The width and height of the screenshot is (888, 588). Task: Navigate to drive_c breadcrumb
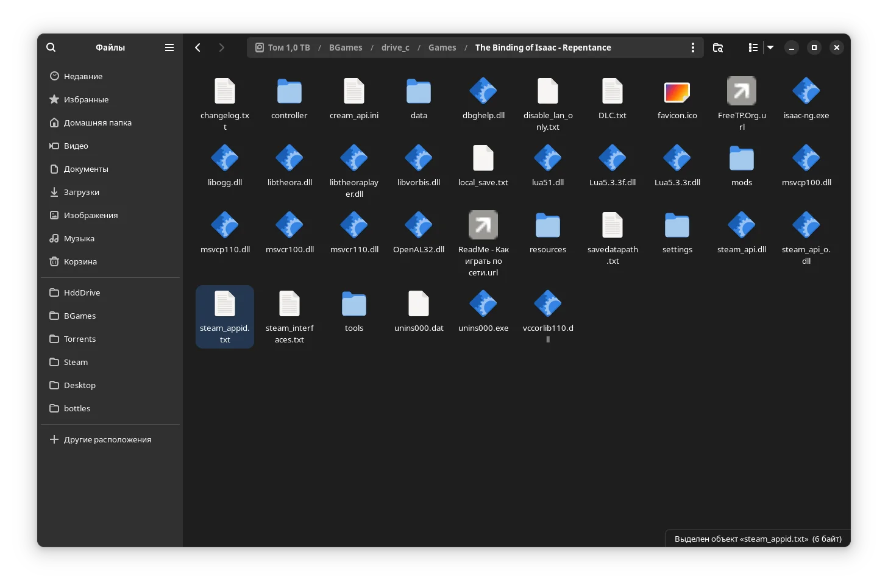pyautogui.click(x=395, y=48)
